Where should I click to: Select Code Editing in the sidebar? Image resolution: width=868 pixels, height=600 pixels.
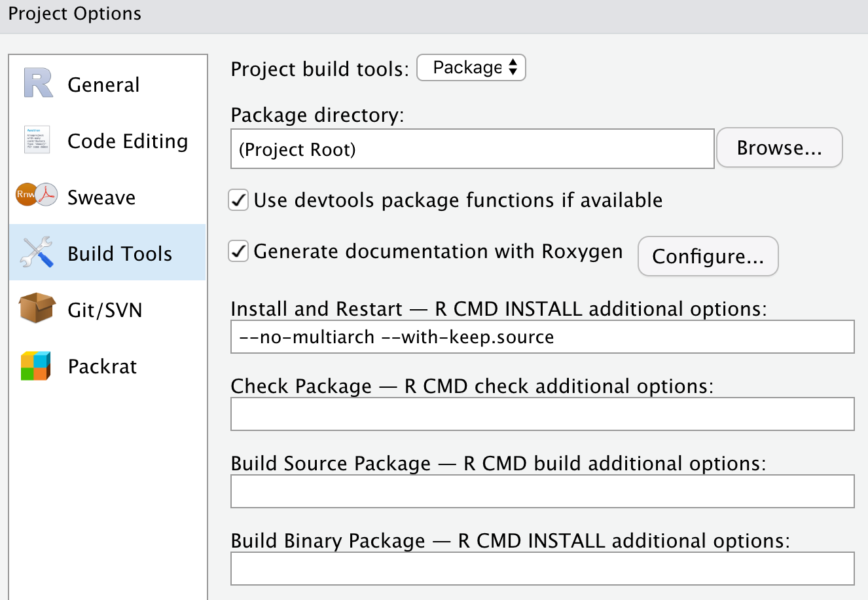128,140
